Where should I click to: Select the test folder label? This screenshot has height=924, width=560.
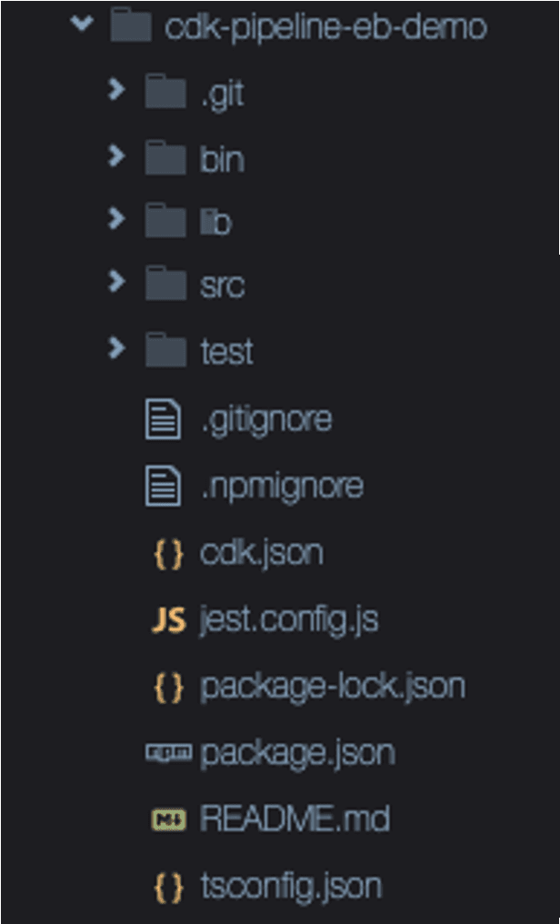pyautogui.click(x=226, y=352)
